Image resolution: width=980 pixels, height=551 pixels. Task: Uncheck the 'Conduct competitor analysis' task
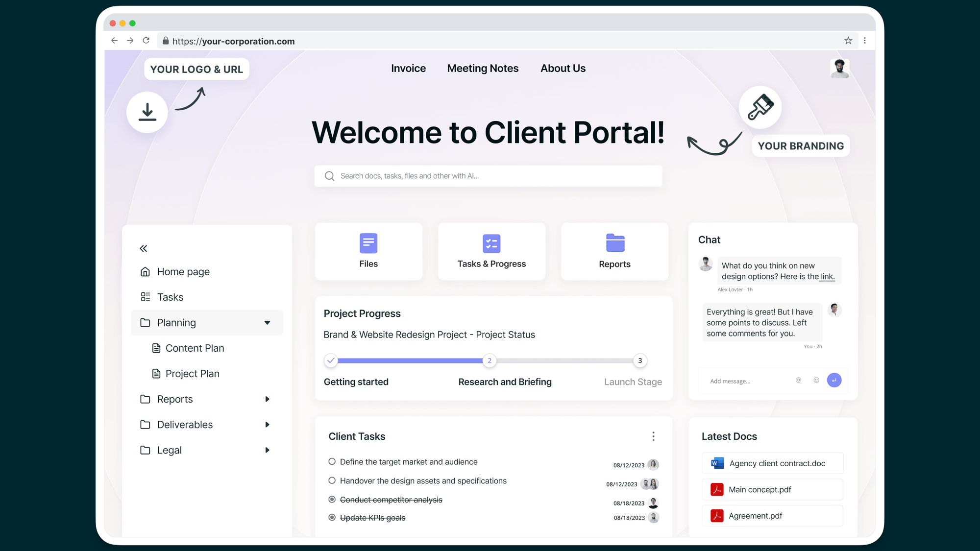click(x=332, y=500)
